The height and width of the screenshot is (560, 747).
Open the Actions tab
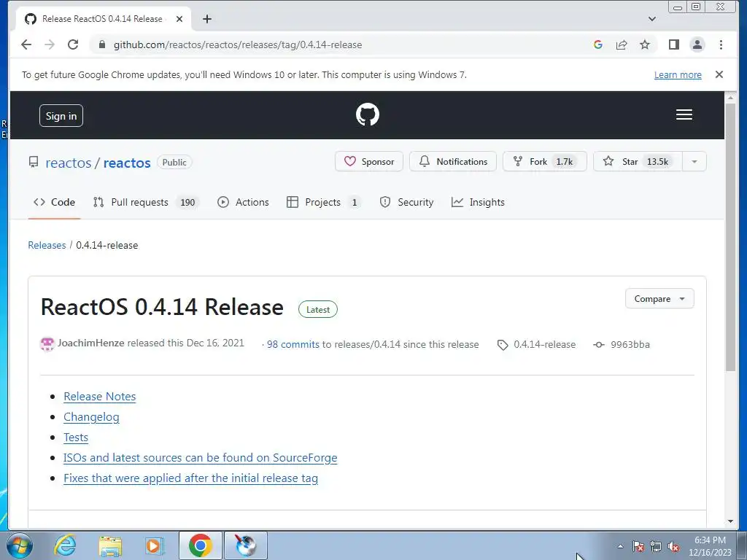point(243,203)
